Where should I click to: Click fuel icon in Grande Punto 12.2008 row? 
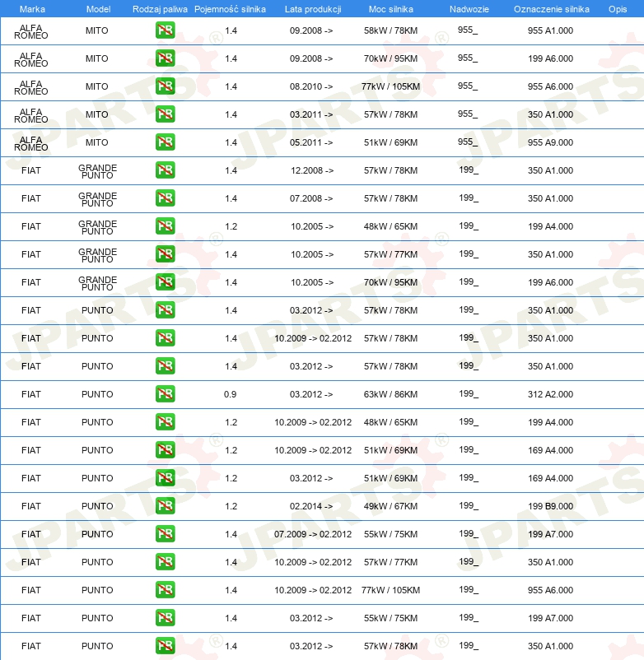point(165,170)
